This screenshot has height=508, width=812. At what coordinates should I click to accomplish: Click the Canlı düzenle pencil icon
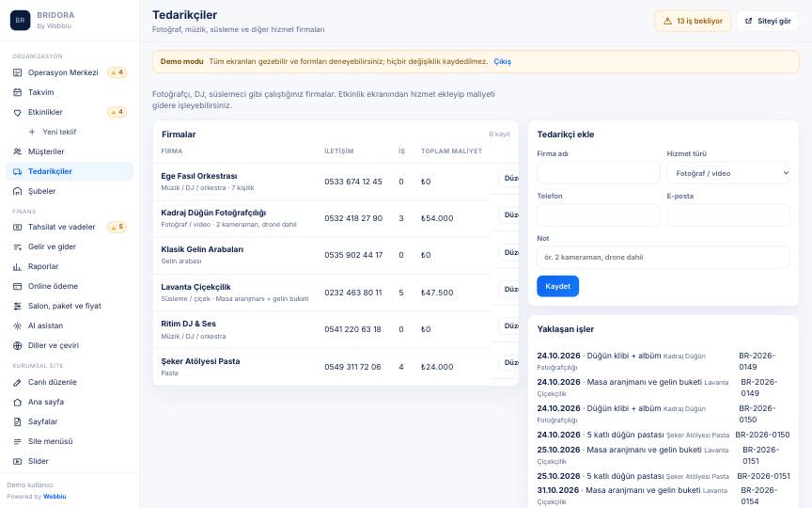17,382
